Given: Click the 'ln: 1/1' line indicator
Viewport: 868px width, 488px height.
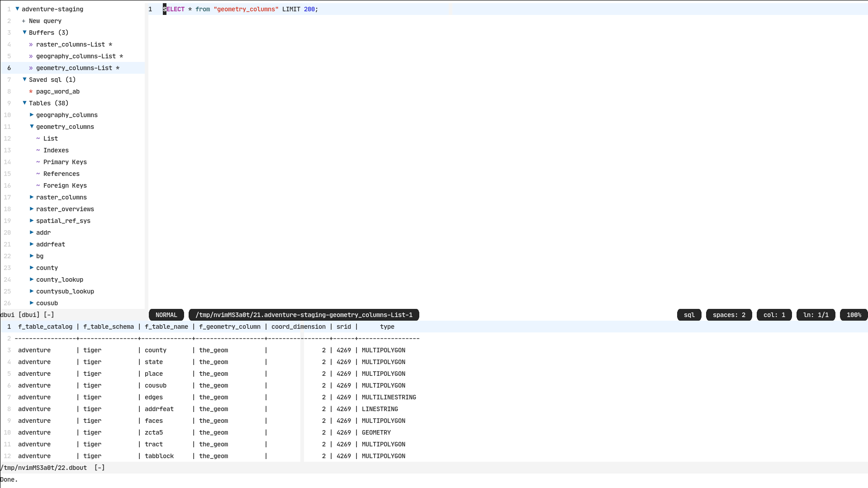Looking at the screenshot, I should point(816,315).
